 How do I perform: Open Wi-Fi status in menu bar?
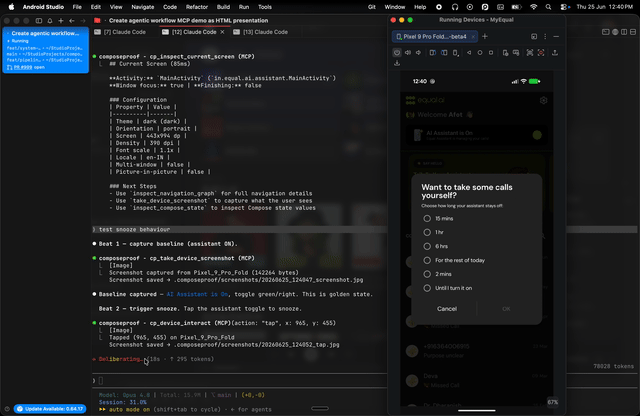(533, 7)
